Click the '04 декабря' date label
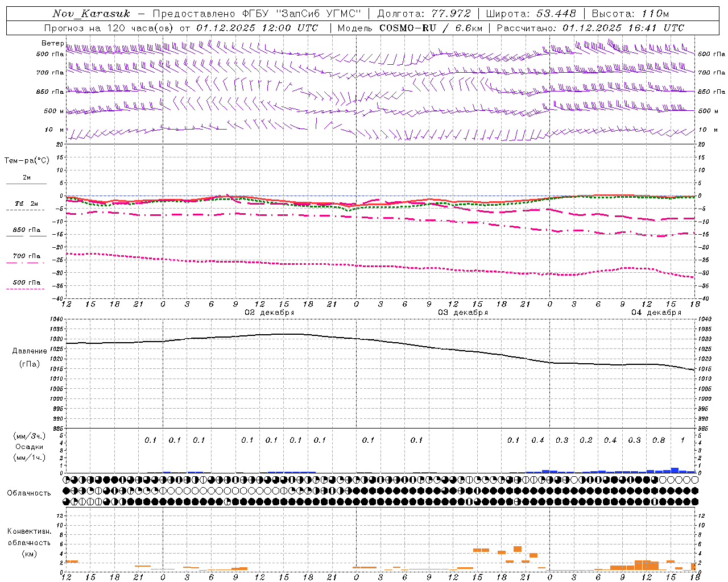Image resolution: width=728 pixels, height=582 pixels. [x=656, y=313]
